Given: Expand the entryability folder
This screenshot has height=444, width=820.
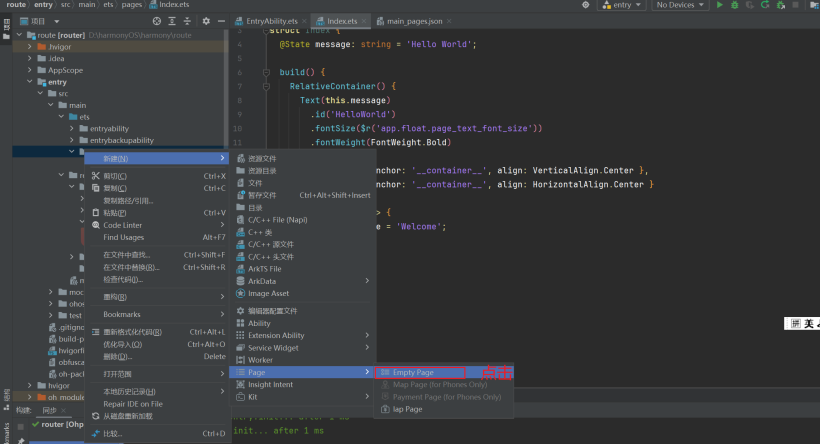Looking at the screenshot, I should [x=72, y=128].
